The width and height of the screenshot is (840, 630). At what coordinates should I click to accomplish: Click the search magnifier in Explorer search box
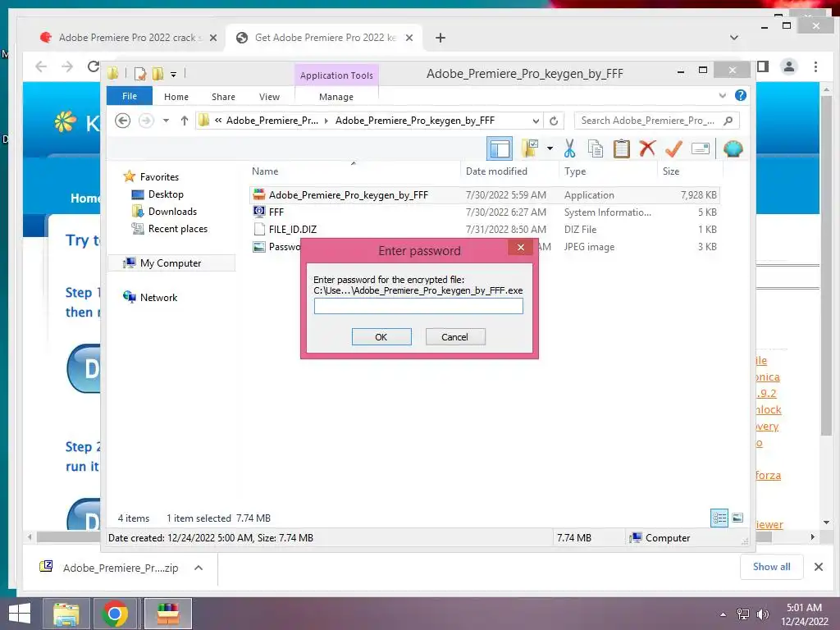728,121
